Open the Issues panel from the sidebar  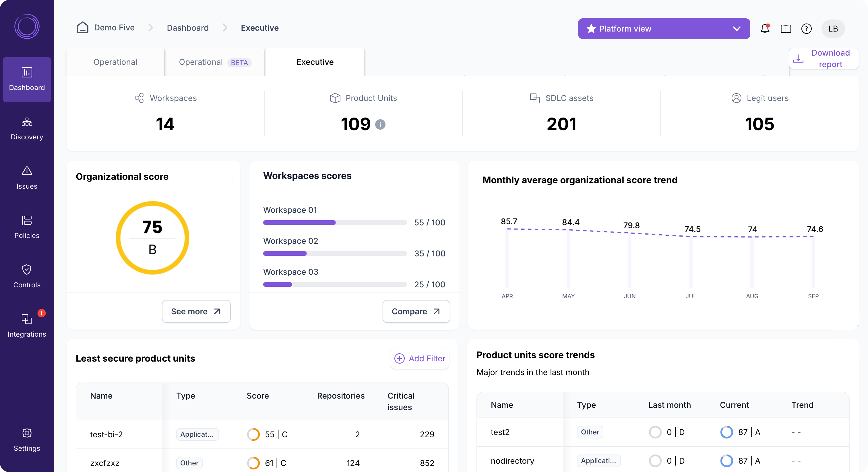click(x=27, y=178)
